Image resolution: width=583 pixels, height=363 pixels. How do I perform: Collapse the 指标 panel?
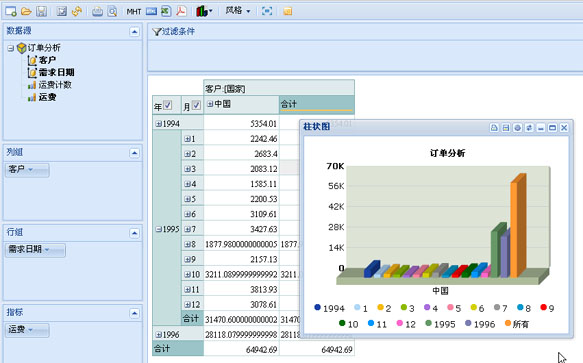pos(135,314)
